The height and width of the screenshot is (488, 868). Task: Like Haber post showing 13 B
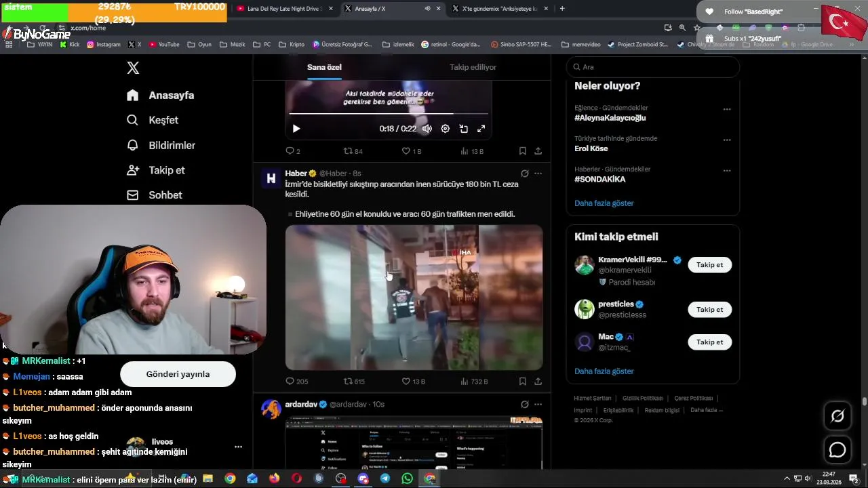point(414,382)
